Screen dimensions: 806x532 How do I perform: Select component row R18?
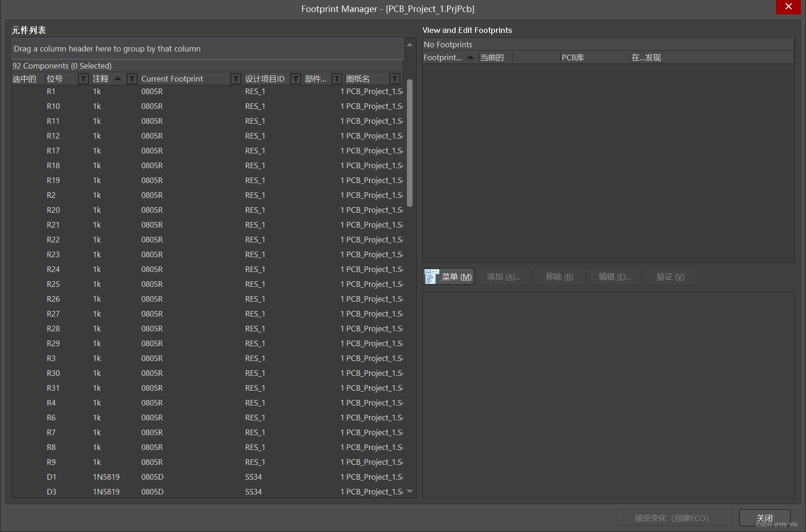point(207,165)
